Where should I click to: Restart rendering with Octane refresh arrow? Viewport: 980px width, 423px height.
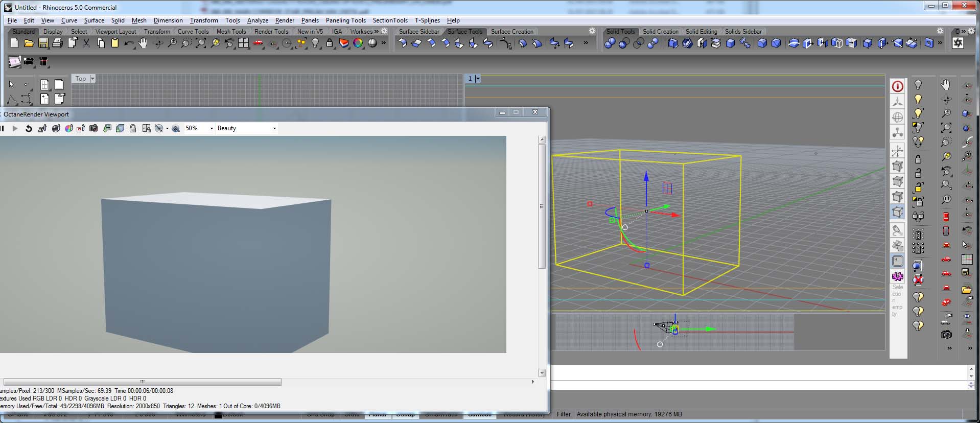(x=29, y=128)
